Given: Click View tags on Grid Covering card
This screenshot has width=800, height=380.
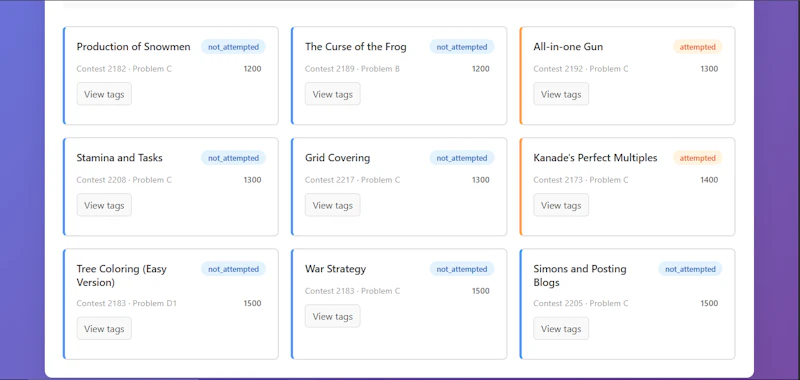Looking at the screenshot, I should 333,205.
